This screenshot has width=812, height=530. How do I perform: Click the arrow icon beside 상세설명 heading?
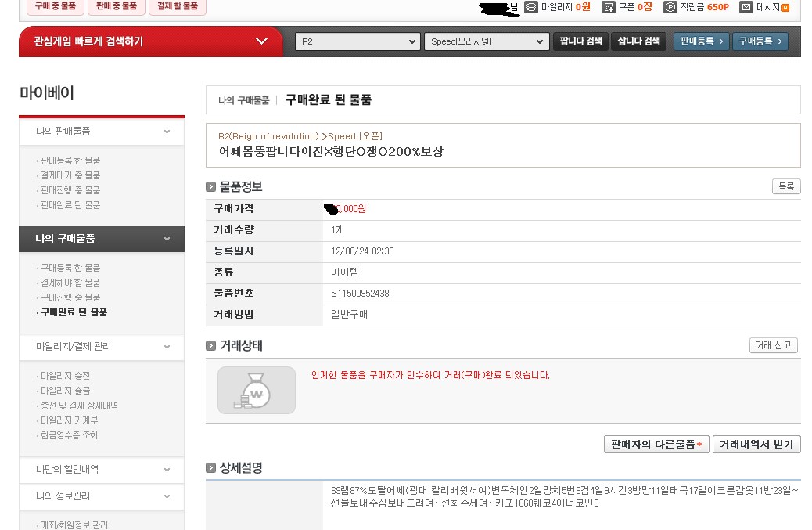[211, 468]
